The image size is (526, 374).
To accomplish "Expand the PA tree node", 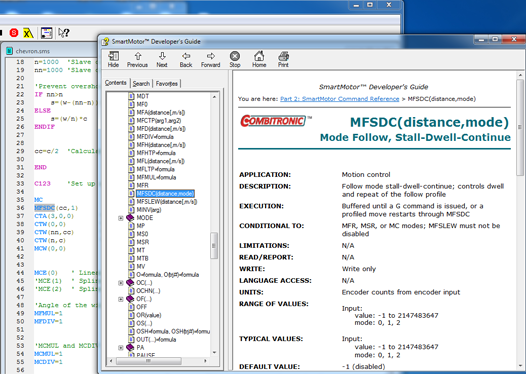I will pyautogui.click(x=121, y=348).
